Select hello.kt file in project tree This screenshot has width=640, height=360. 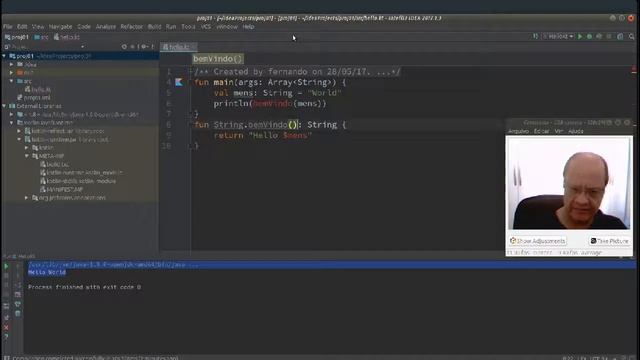38,89
